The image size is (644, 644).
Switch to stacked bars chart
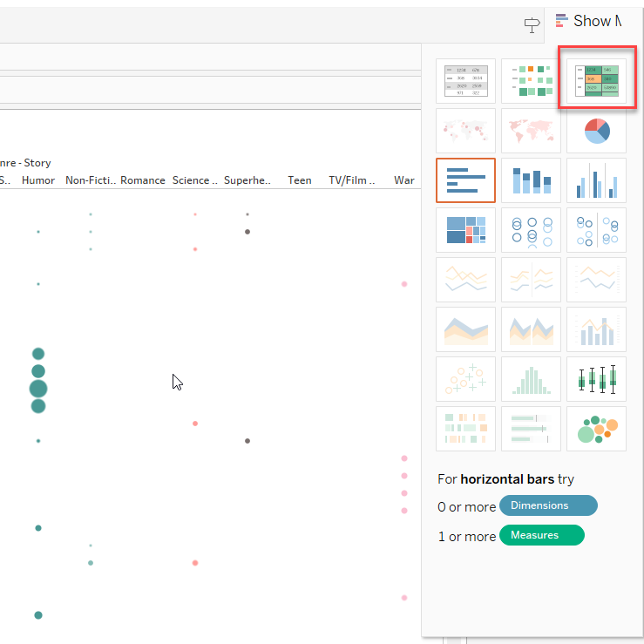(531, 180)
